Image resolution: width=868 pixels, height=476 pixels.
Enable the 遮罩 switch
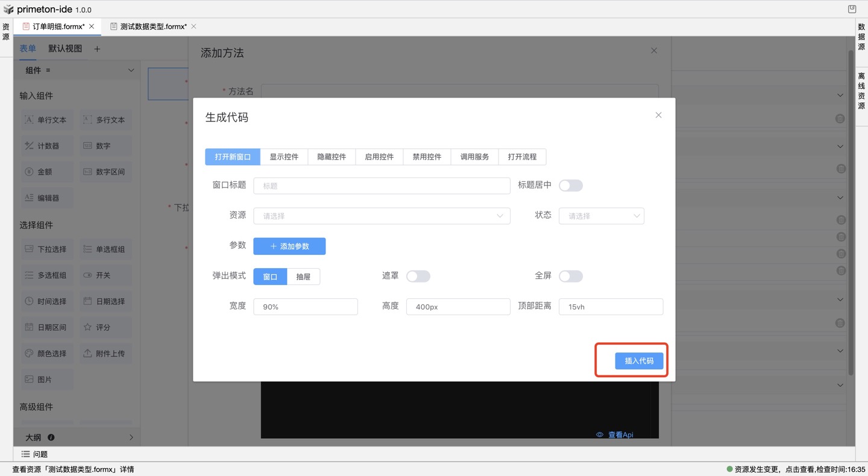tap(418, 276)
